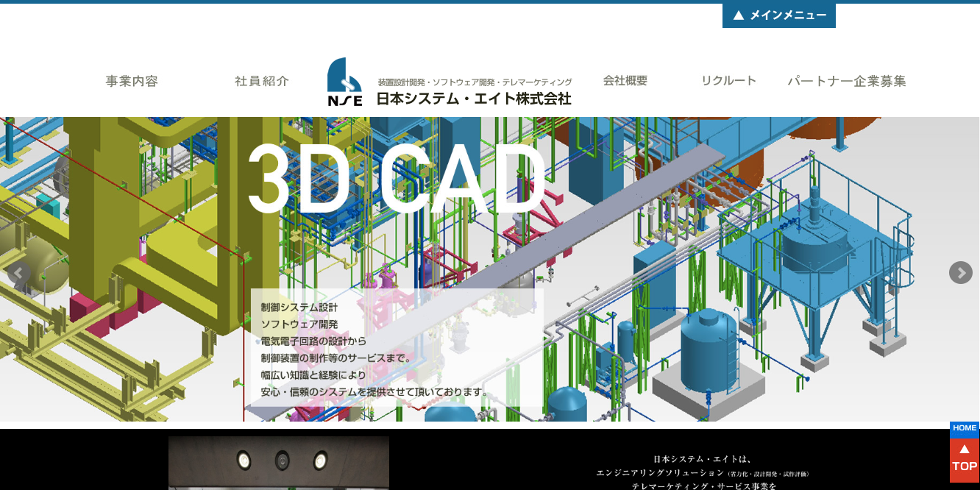Click the 制御システム設計 description box
980x490 pixels.
pyautogui.click(x=397, y=349)
